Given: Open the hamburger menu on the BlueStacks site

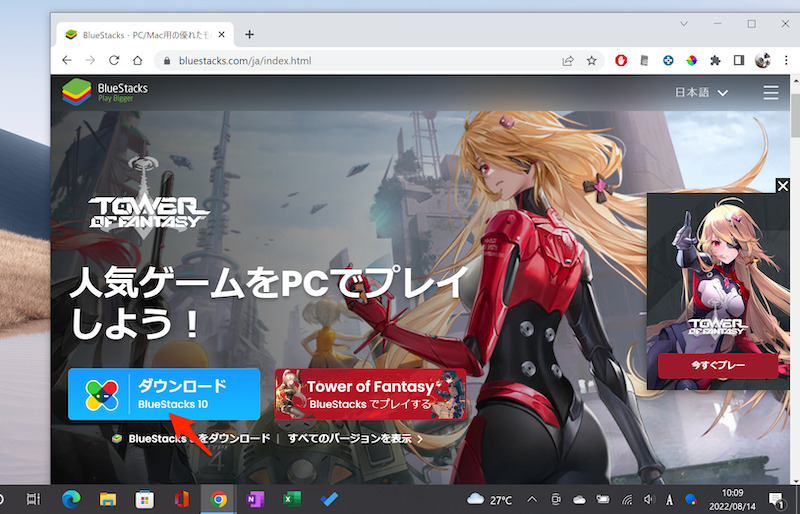Looking at the screenshot, I should [x=770, y=93].
